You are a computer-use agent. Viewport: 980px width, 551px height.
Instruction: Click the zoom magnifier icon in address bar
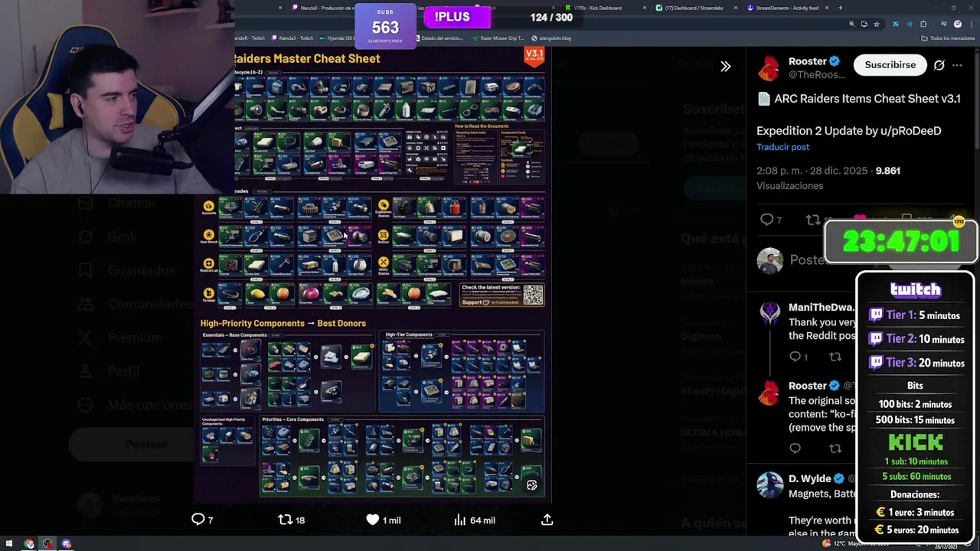pos(851,24)
